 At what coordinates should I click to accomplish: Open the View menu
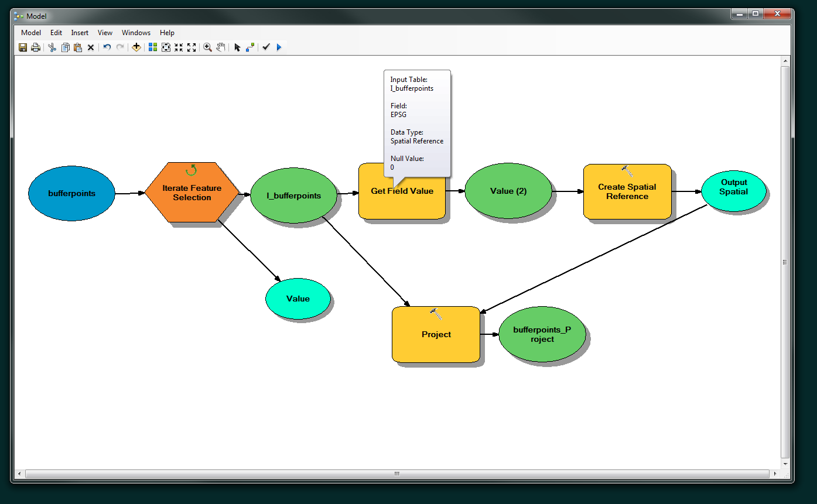coord(105,33)
